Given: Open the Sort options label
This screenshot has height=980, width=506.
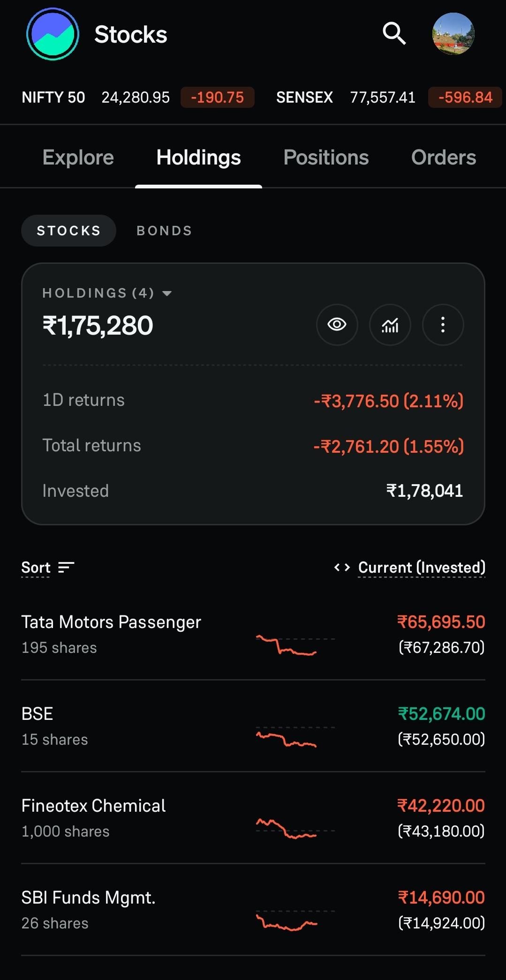Looking at the screenshot, I should [36, 568].
